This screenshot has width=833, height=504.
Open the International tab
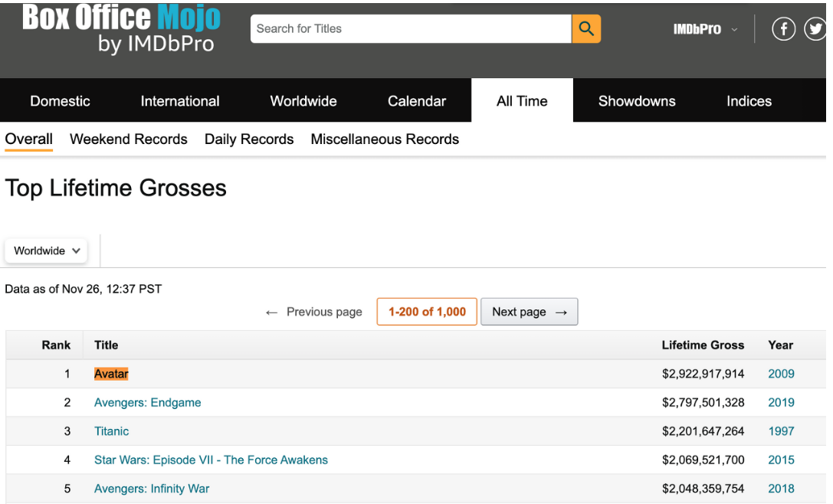[x=180, y=101]
